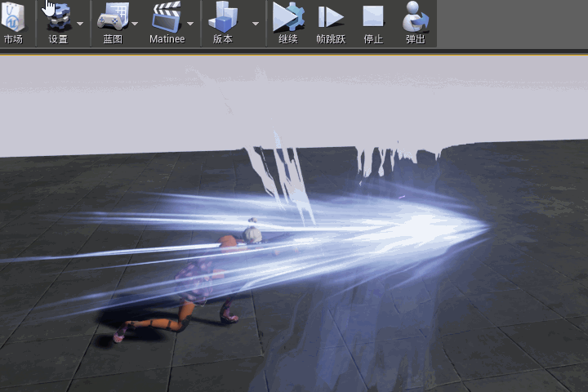Expand the Matinee dropdown arrow
588x392 pixels.
pos(190,24)
